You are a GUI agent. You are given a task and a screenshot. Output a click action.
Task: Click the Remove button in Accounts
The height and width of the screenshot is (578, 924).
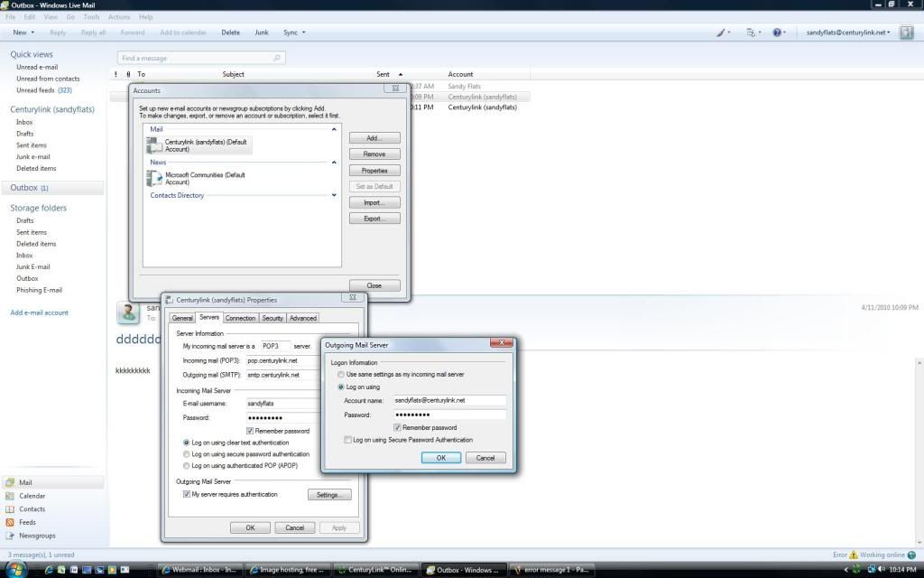click(x=374, y=154)
